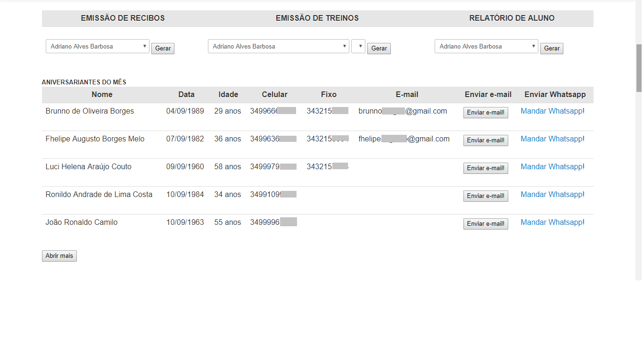Open the student dropdown under Emissão de Recibos
Image resolution: width=644 pixels, height=362 pixels.
[x=97, y=46]
